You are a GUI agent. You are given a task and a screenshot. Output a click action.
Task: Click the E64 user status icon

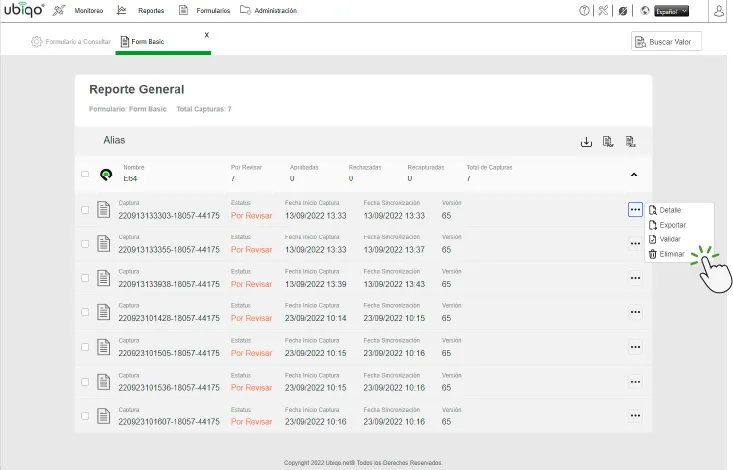pos(106,174)
